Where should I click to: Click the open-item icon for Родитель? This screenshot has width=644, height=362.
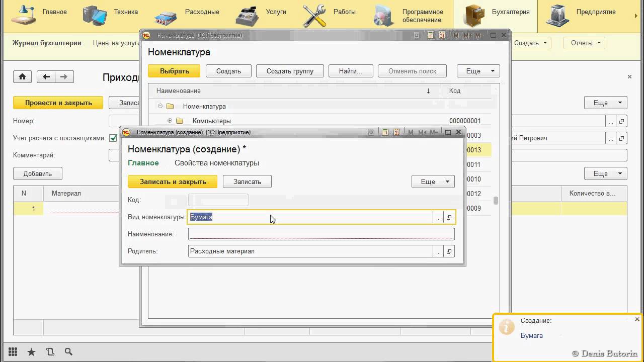[x=449, y=251]
